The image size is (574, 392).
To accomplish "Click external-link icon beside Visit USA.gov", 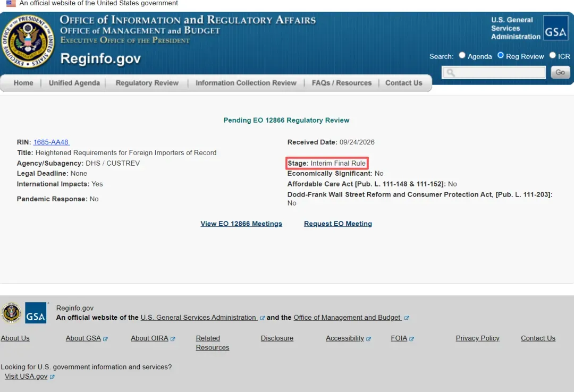I will click(52, 377).
